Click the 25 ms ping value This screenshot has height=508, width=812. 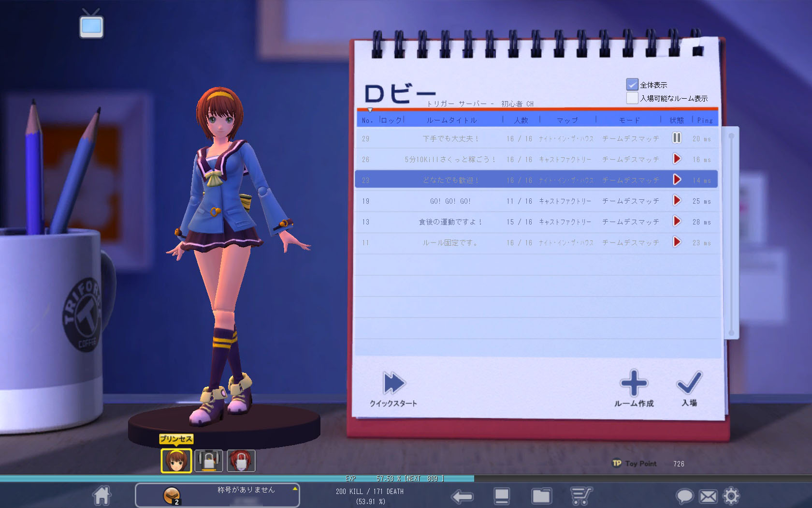click(701, 201)
